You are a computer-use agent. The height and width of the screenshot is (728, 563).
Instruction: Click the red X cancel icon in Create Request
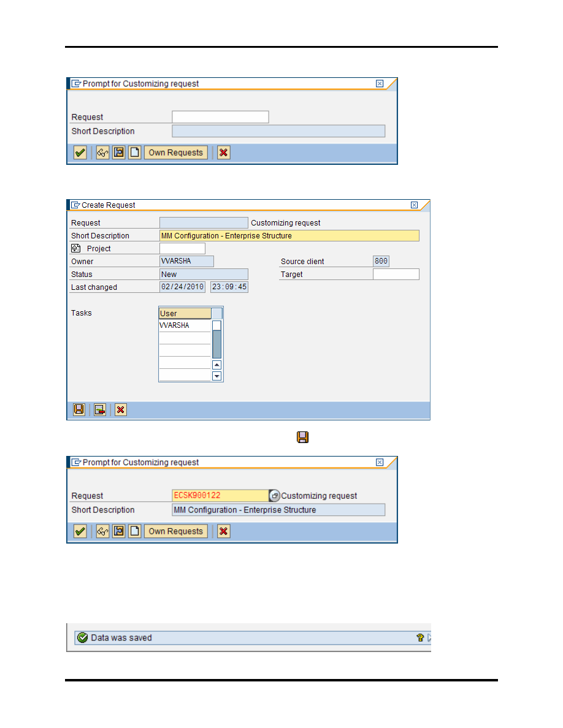click(121, 410)
